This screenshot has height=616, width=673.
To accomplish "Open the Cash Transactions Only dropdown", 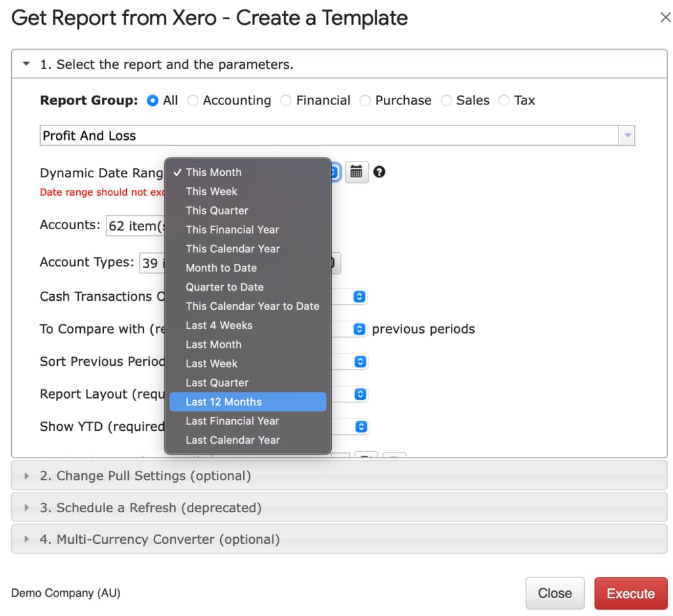I will pyautogui.click(x=360, y=296).
